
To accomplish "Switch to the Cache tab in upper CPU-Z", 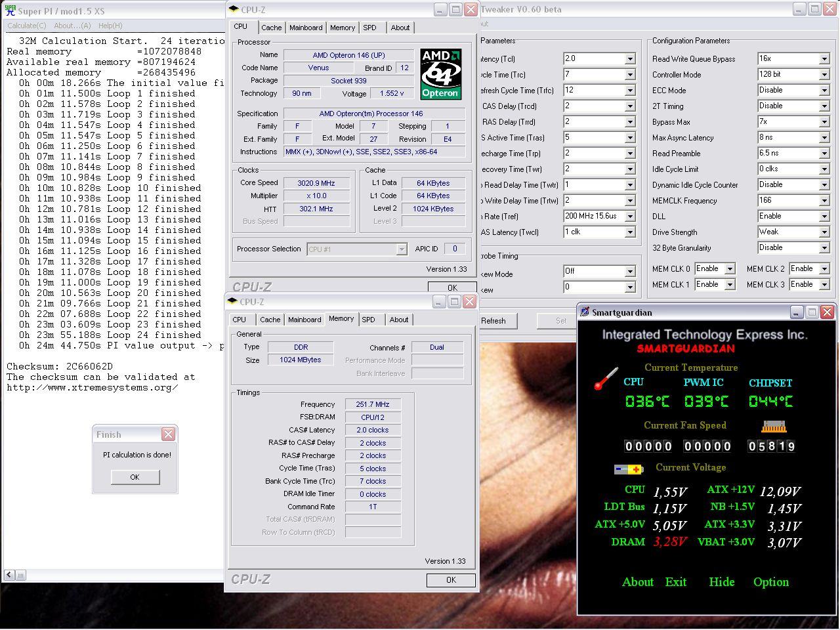I will (271, 28).
